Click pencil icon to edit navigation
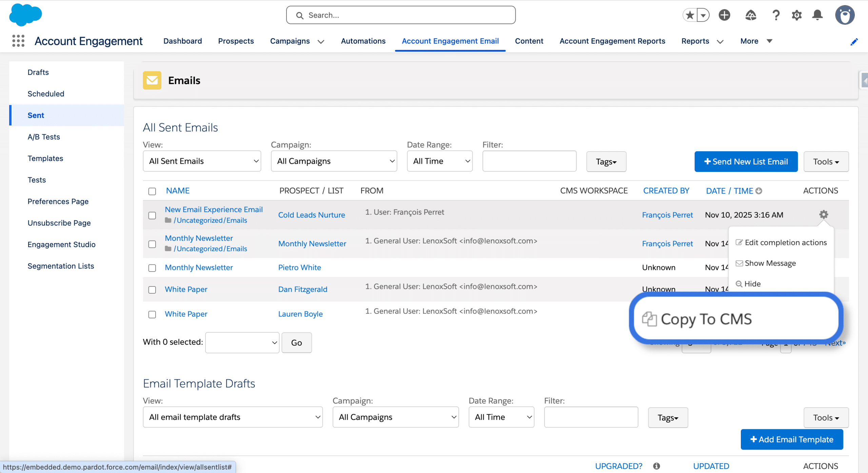Screen dimensions: 868x473 tap(854, 42)
